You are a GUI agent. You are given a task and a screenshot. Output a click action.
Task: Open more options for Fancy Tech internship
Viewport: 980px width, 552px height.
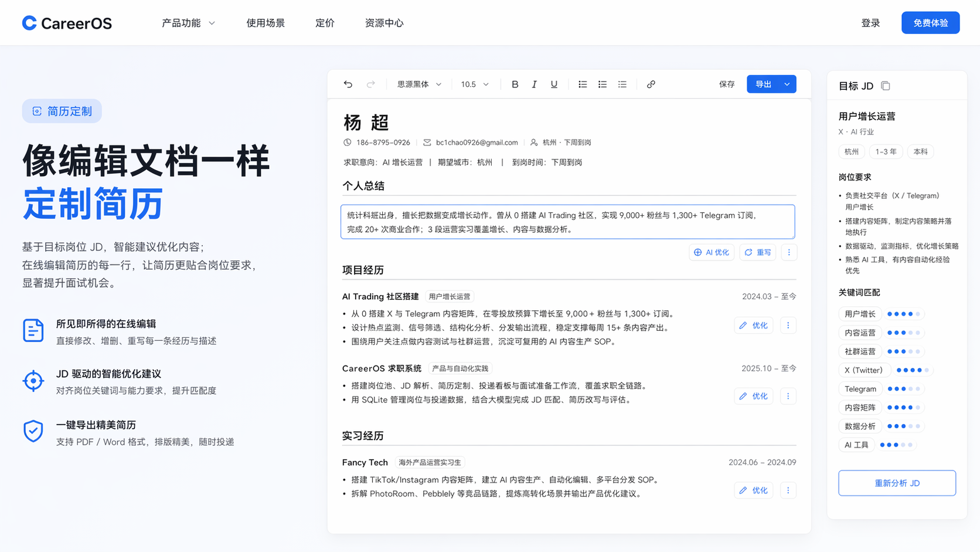point(788,490)
